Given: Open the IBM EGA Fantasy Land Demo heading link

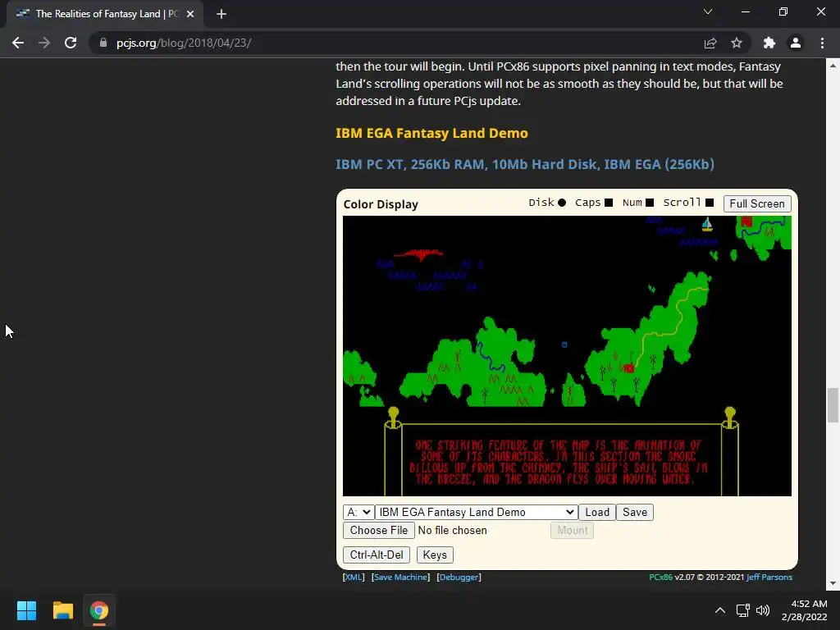Looking at the screenshot, I should pos(431,133).
